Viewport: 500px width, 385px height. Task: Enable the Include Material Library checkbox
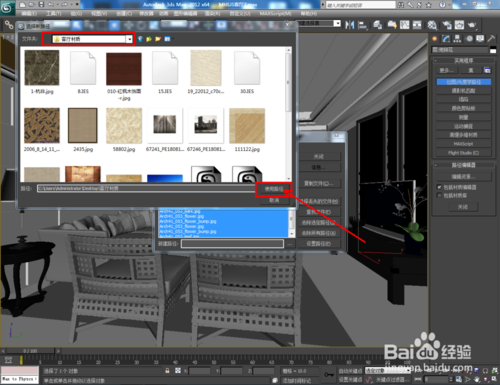(x=439, y=195)
